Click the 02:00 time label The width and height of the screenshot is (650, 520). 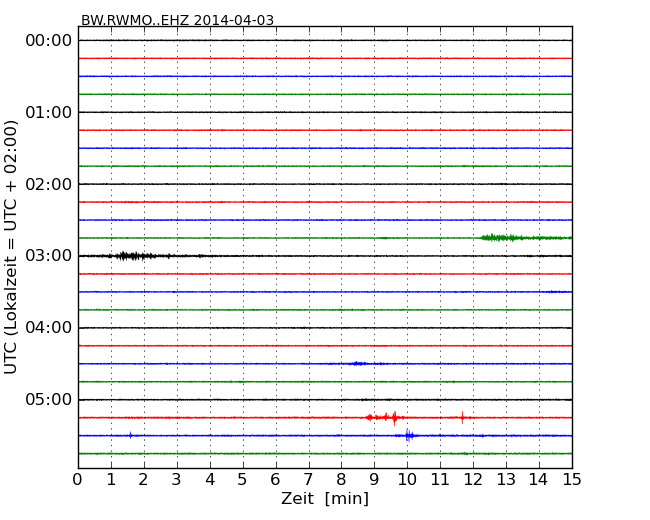(x=49, y=184)
